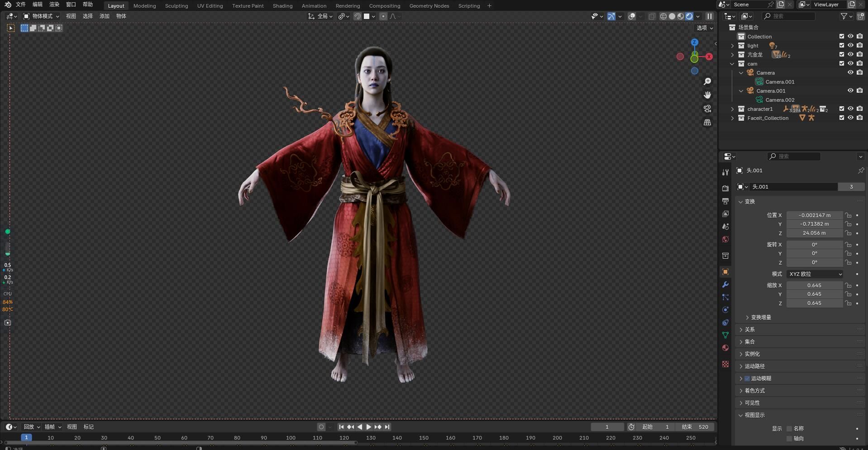Open the Scene properties tab

(x=725, y=226)
